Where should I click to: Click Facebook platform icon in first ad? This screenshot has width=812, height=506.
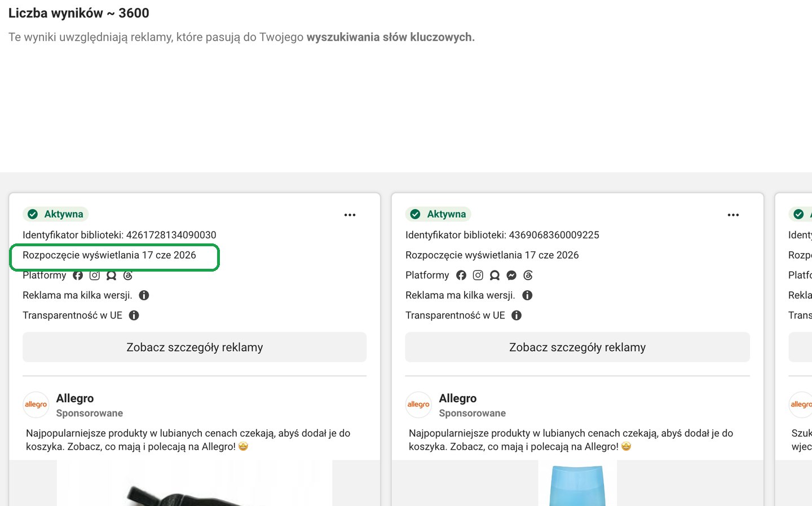pos(78,275)
